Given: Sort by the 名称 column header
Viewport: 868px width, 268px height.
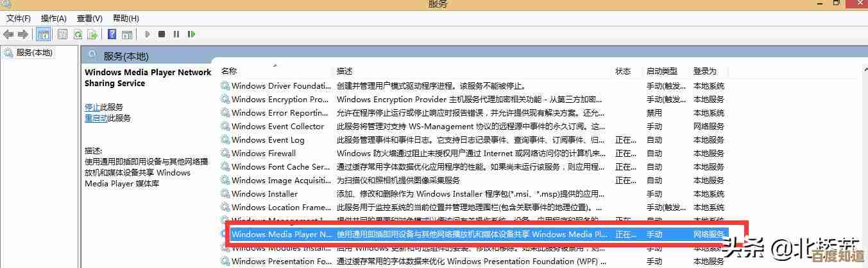Looking at the screenshot, I should tap(229, 71).
